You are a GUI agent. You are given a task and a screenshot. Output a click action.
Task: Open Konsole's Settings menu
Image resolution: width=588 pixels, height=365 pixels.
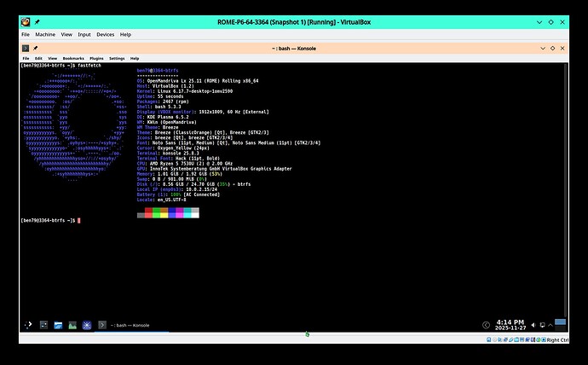117,59
